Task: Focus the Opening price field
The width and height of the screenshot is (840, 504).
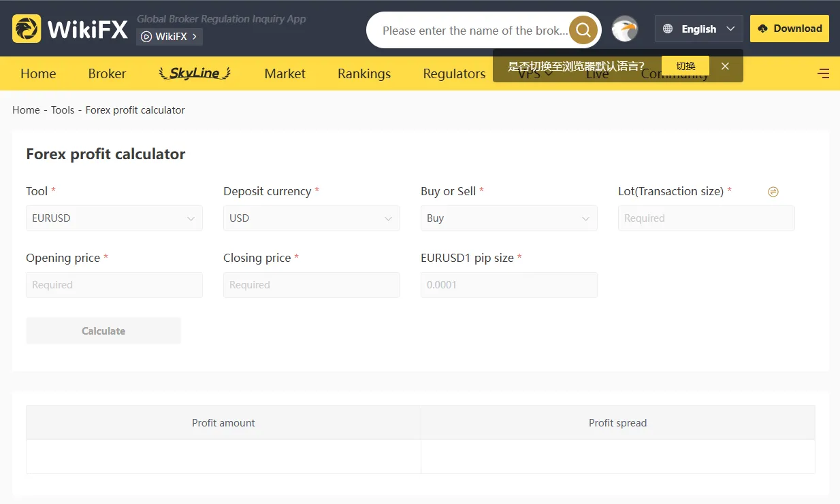Action: coord(114,285)
